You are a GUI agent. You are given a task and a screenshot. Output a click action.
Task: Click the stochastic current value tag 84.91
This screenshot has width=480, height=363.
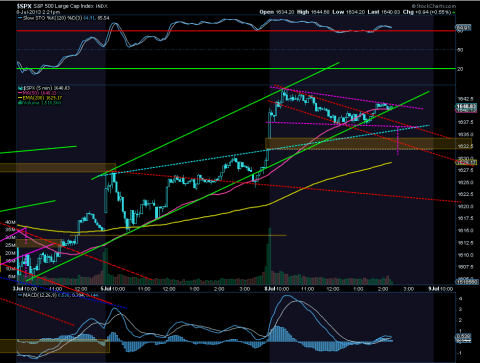(463, 27)
